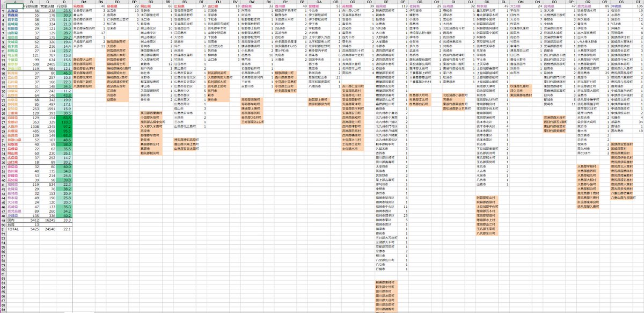Select row 26 header
Viewport: 644px width, 313px height.
[x=3, y=118]
